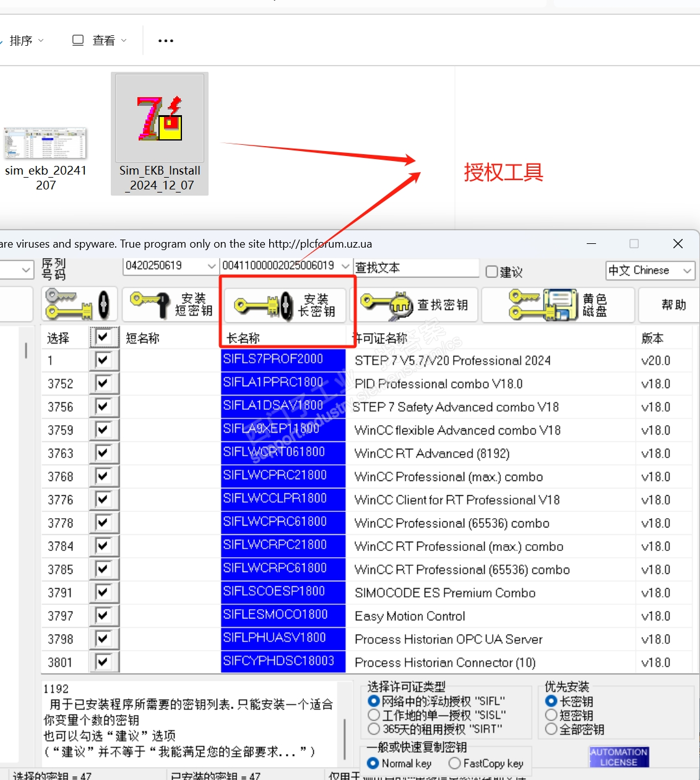Click the AUTOMATION LICENSE logo button
The height and width of the screenshot is (780, 700).
point(619,756)
